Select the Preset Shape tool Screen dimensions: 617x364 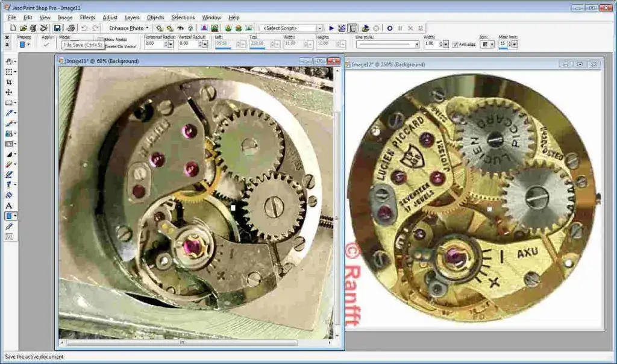pos(8,216)
